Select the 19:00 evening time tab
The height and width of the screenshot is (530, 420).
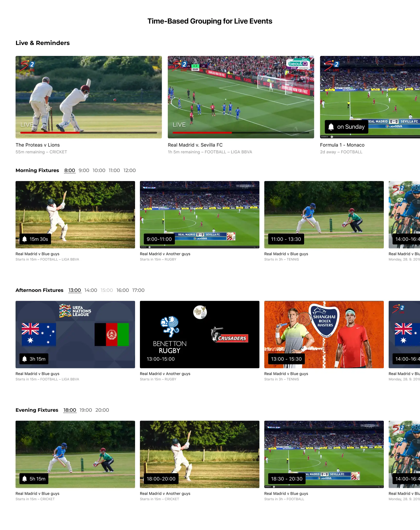click(x=86, y=410)
